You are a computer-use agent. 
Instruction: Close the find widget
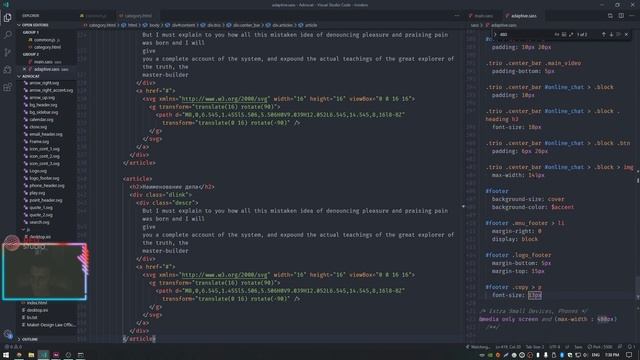pyautogui.click(x=627, y=35)
